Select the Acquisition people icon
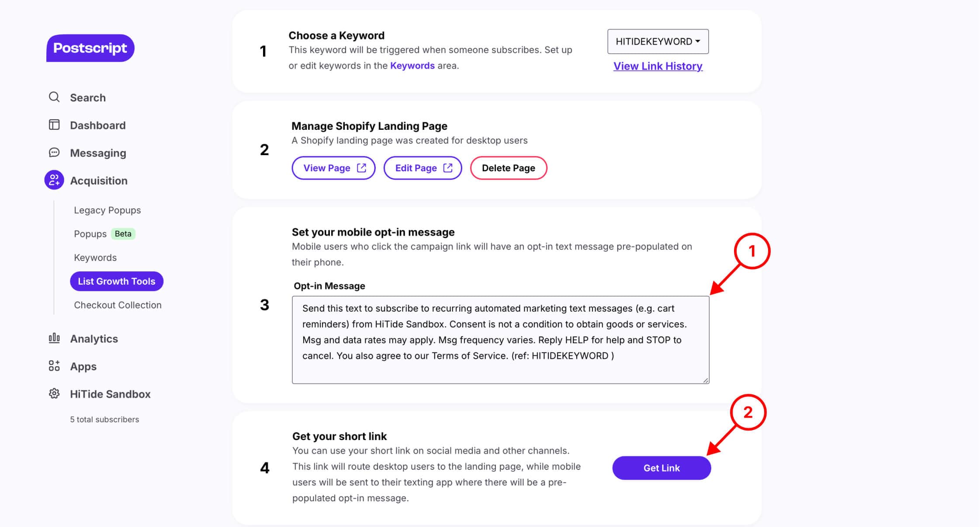Viewport: 980px width, 527px height. tap(54, 180)
